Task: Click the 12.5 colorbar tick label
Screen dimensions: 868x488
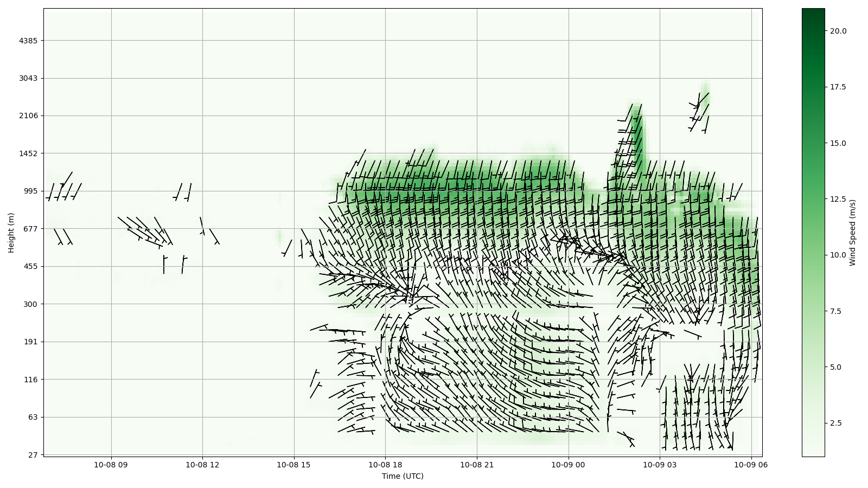Action: tap(838, 199)
